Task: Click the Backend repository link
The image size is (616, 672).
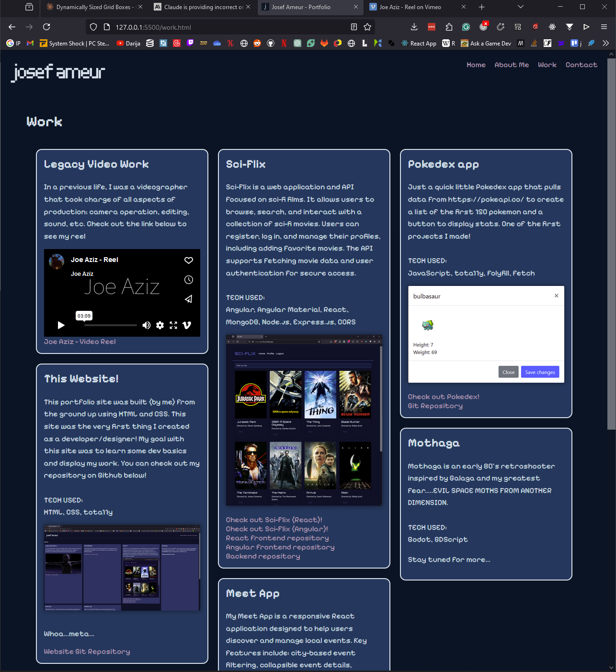Action: coord(263,556)
